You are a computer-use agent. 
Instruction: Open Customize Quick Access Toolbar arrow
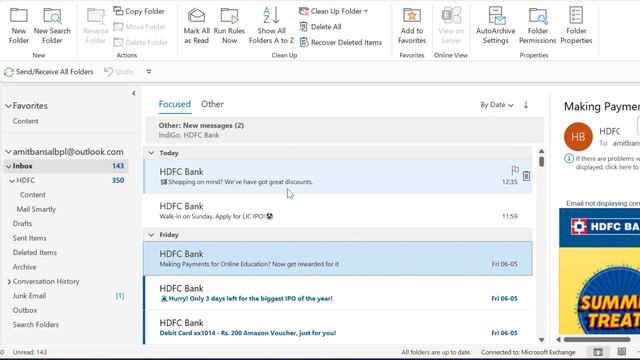point(149,72)
